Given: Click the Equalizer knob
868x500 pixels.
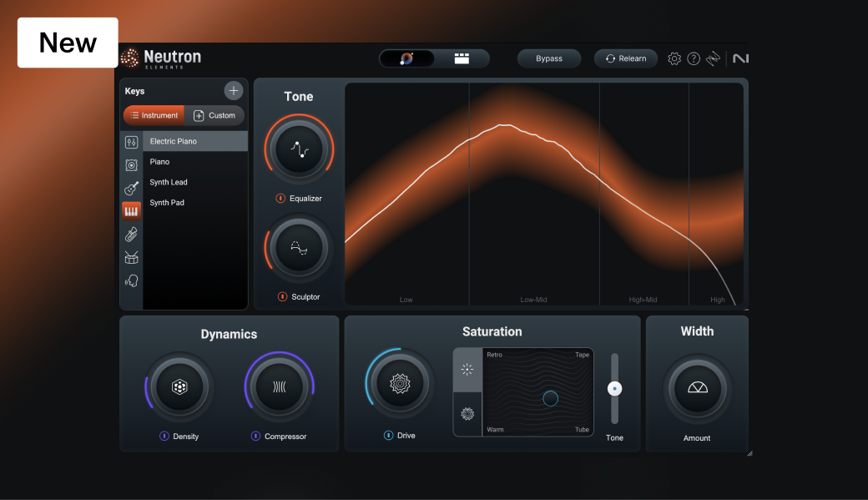Looking at the screenshot, I should [299, 149].
